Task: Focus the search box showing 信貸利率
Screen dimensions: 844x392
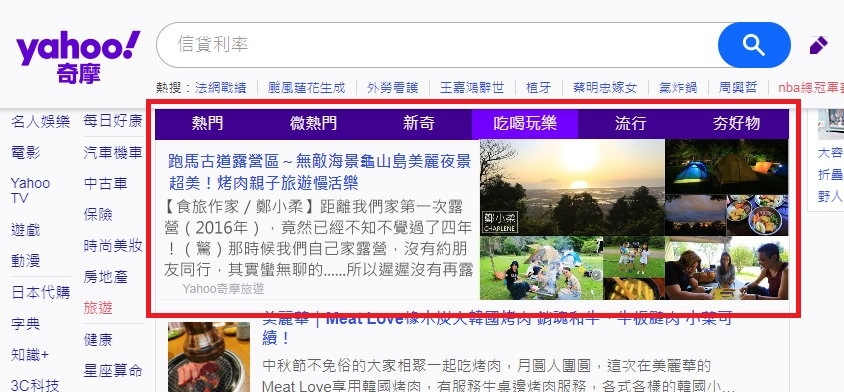Action: point(437,45)
